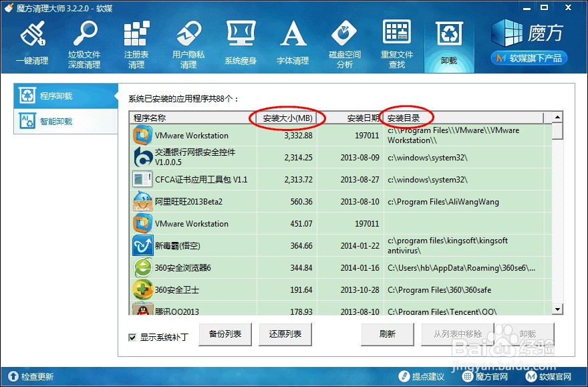Screen dimensions: 588x387
Task: Open the 一键清理 one-click cleanup tool
Action: [x=32, y=43]
